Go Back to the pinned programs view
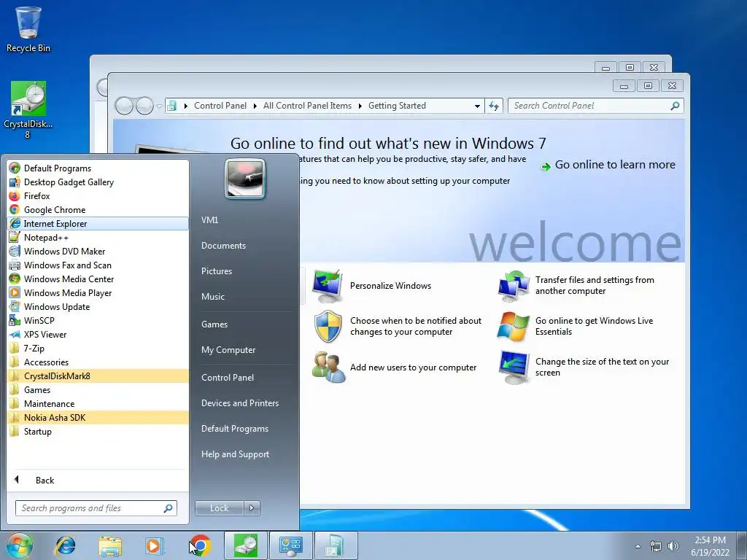 click(x=98, y=480)
